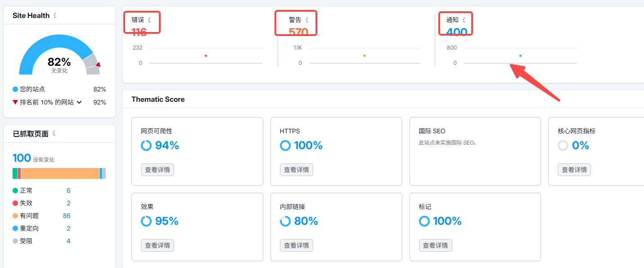Click the crawled pages stacked bar

click(59, 173)
